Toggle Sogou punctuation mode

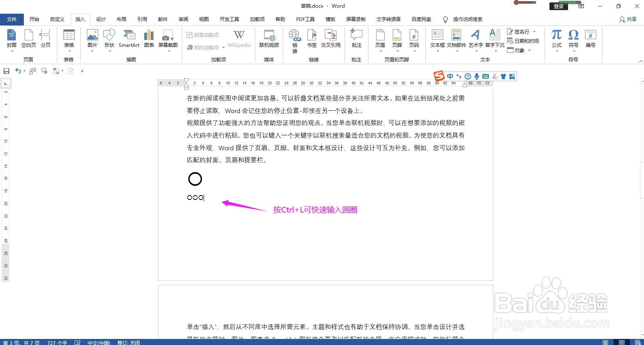point(459,76)
